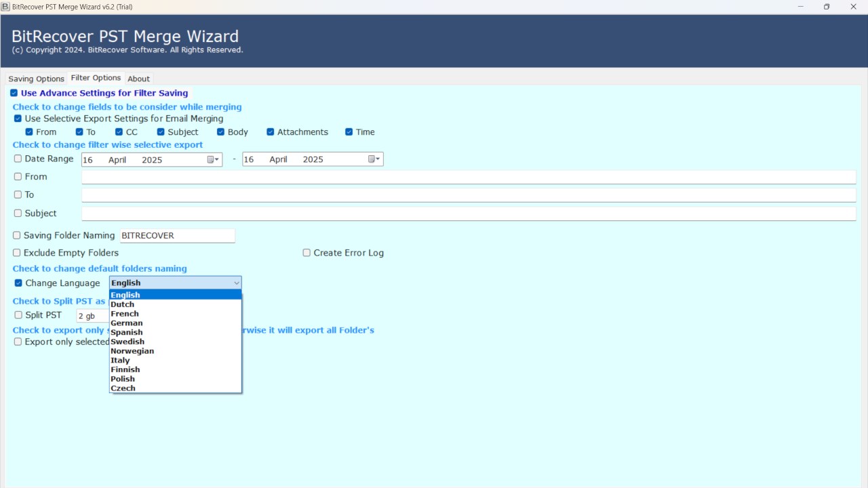Select Italy language option
The width and height of the screenshot is (868, 488).
[176, 361]
